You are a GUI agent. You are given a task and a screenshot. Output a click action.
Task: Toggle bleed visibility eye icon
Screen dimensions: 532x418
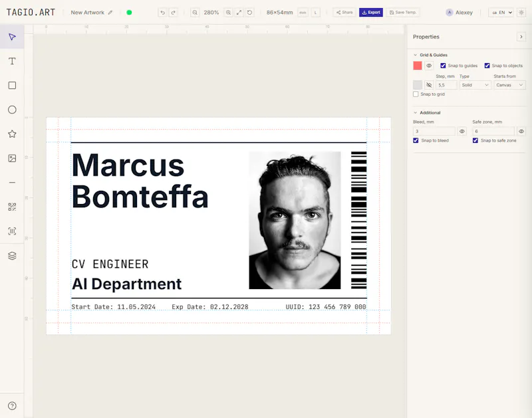click(x=462, y=131)
